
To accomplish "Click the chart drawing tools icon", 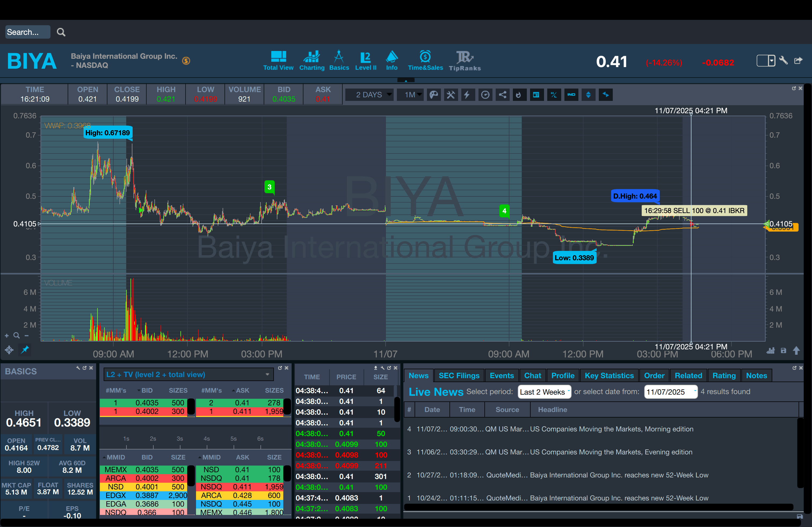I will point(451,95).
